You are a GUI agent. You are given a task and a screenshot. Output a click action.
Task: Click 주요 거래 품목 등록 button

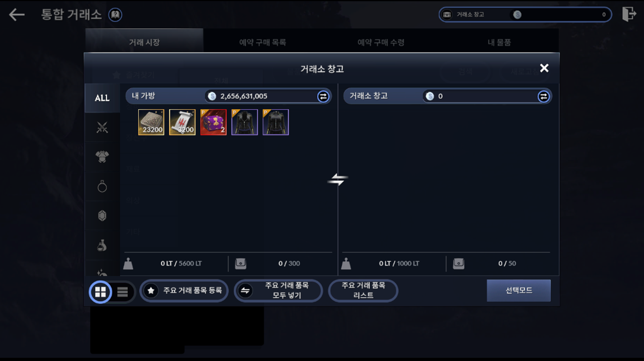tap(184, 291)
